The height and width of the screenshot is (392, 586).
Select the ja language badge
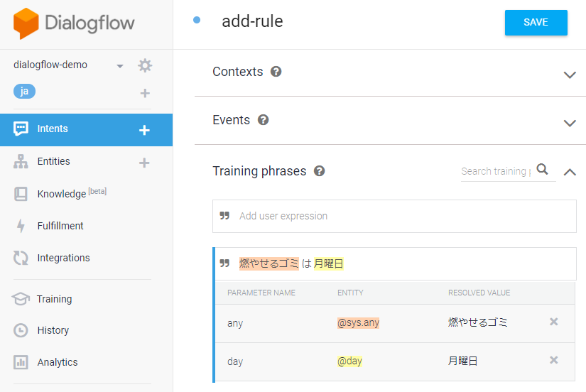pyautogui.click(x=24, y=91)
